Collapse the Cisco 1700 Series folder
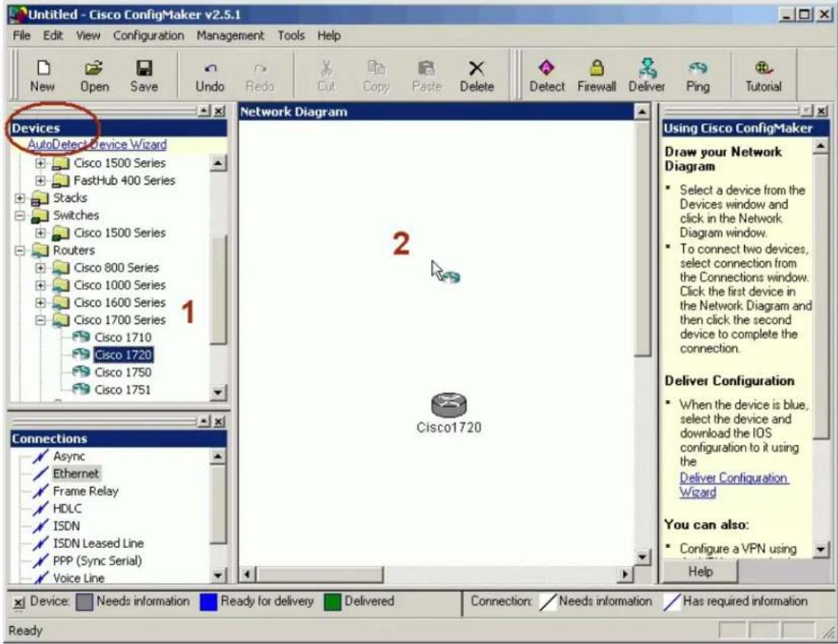This screenshot has width=838, height=644. (x=40, y=320)
